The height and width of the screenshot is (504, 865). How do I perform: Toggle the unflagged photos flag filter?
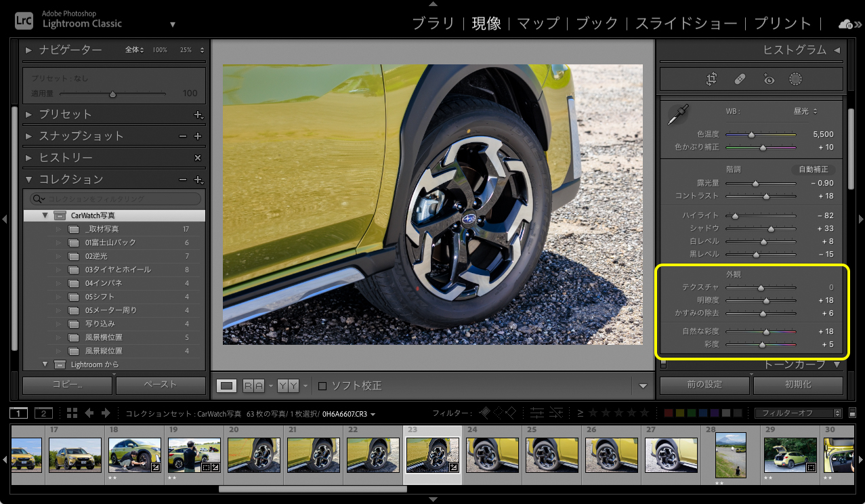497,413
